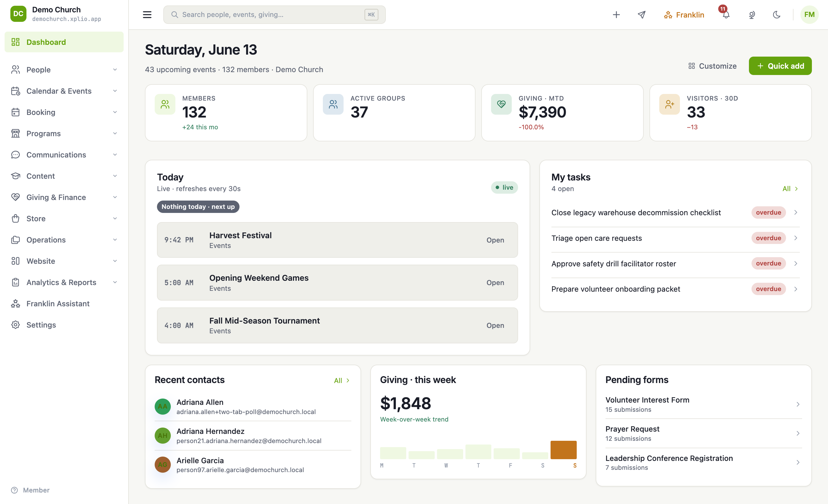The height and width of the screenshot is (504, 828).
Task: Click the plus icon in top bar
Action: click(x=616, y=14)
